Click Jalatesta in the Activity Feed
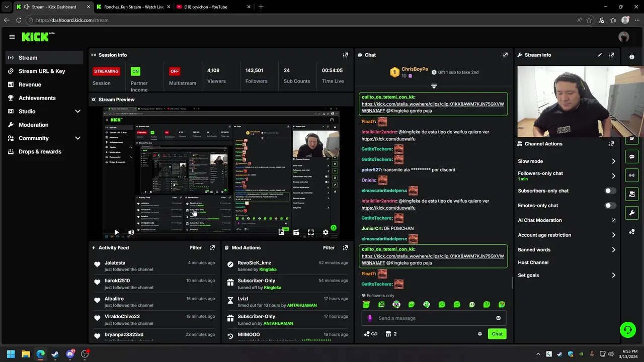Image resolution: width=644 pixels, height=362 pixels. [115, 263]
